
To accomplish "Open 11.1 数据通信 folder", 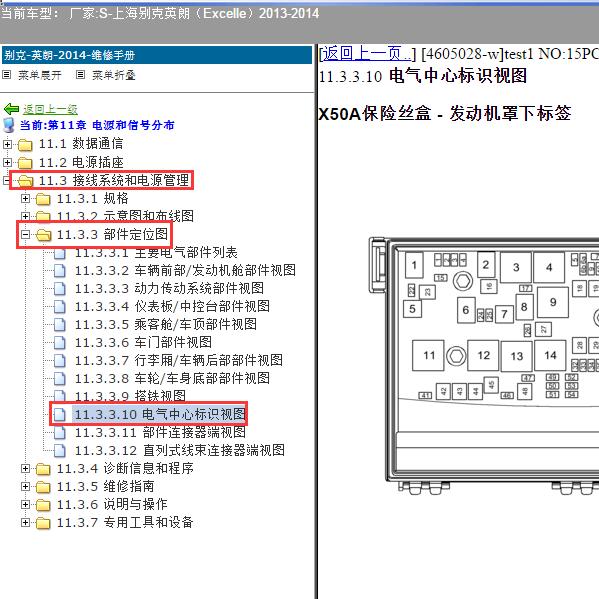I will tap(81, 144).
